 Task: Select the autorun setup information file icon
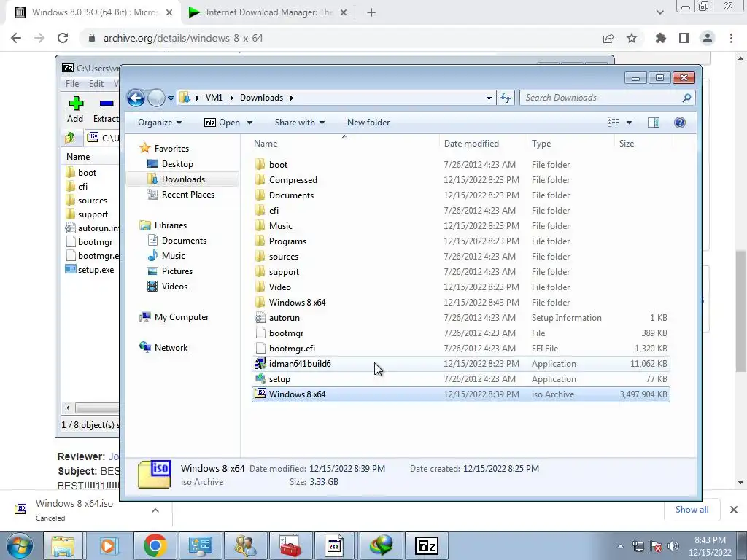tap(260, 318)
